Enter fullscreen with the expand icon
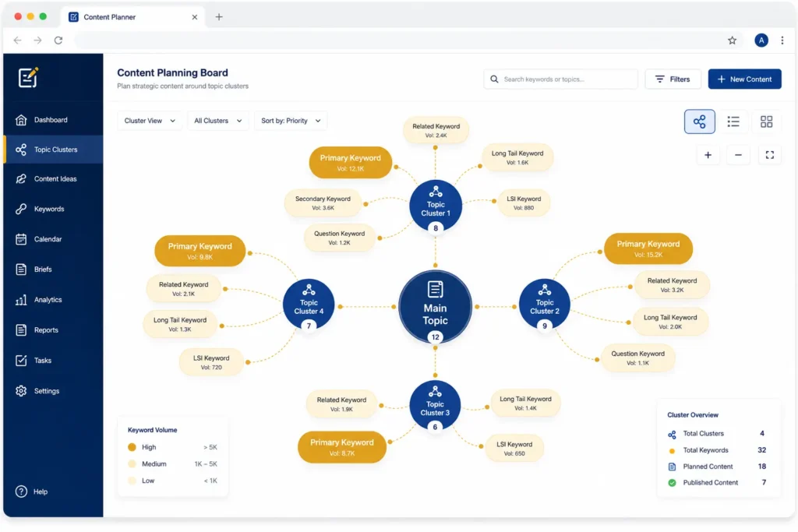Image resolution: width=798 pixels, height=532 pixels. (769, 155)
